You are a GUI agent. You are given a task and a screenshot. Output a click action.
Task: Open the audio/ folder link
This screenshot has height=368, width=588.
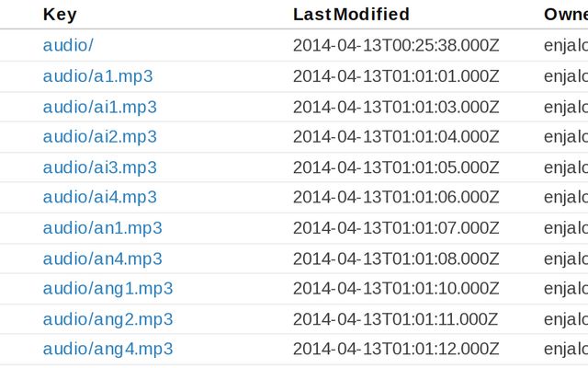tap(68, 45)
